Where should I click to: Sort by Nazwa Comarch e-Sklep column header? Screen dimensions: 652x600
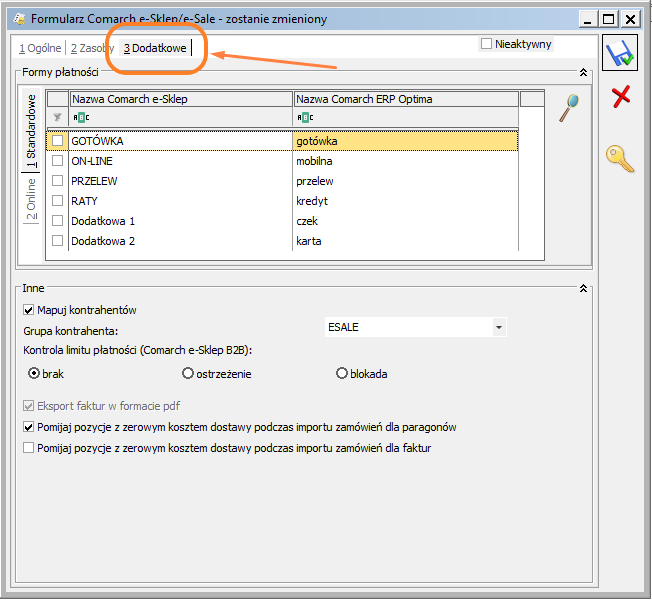pyautogui.click(x=181, y=99)
